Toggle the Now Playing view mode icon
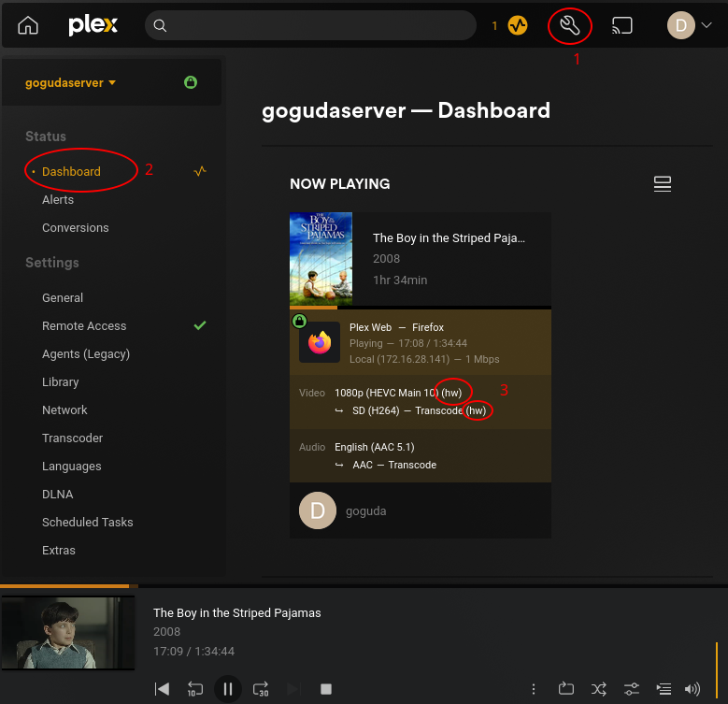This screenshot has height=704, width=728. 662,184
